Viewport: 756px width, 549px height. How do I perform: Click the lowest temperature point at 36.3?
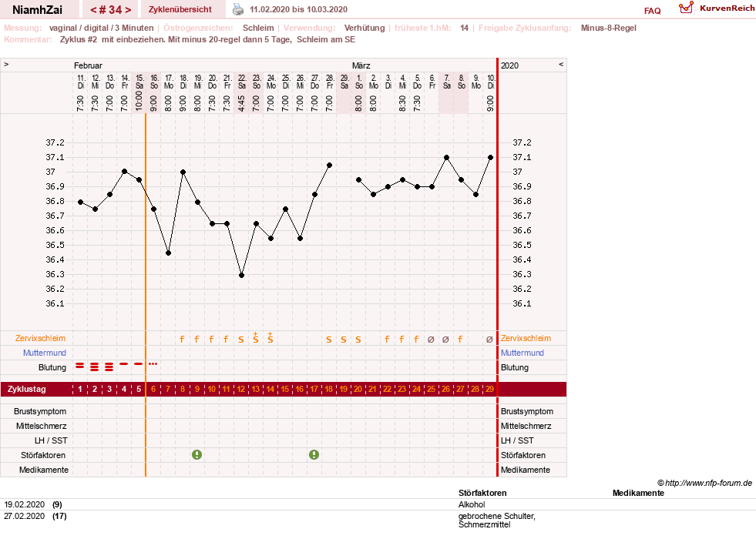click(241, 276)
